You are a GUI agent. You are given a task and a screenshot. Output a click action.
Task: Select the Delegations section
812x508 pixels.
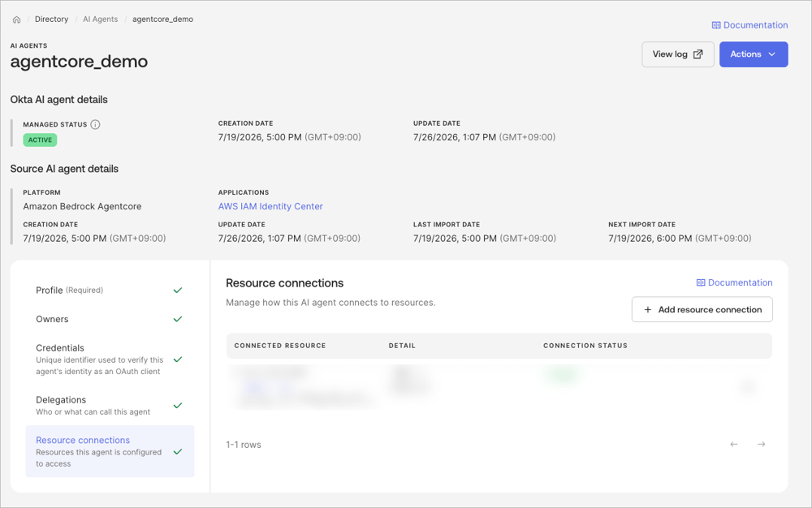[x=110, y=406]
